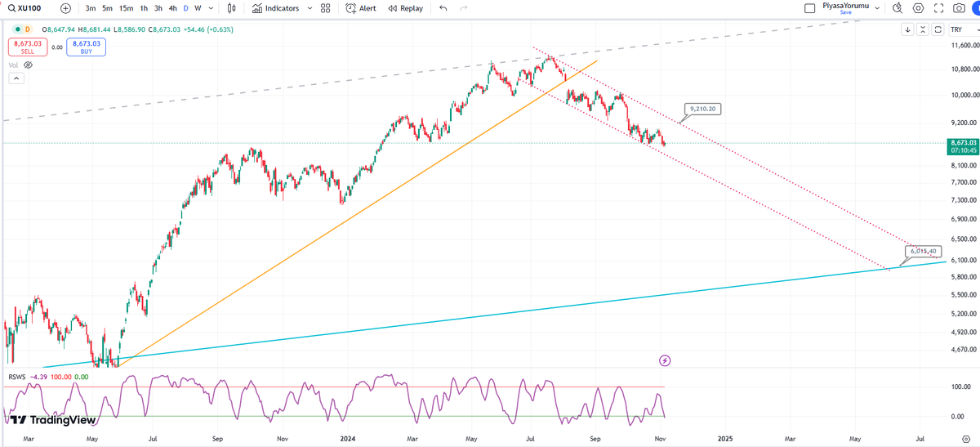
Task: Click the current price 8,673.03 axis label
Action: click(964, 146)
